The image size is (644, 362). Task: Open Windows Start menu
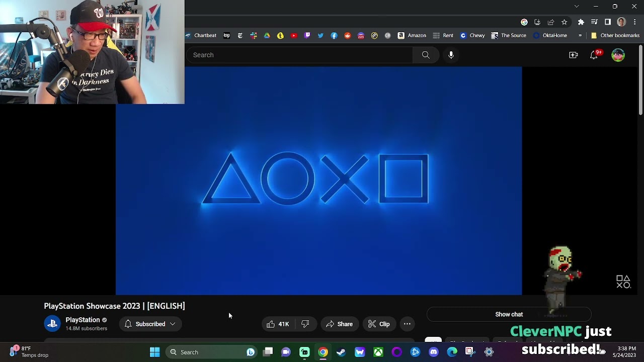154,352
